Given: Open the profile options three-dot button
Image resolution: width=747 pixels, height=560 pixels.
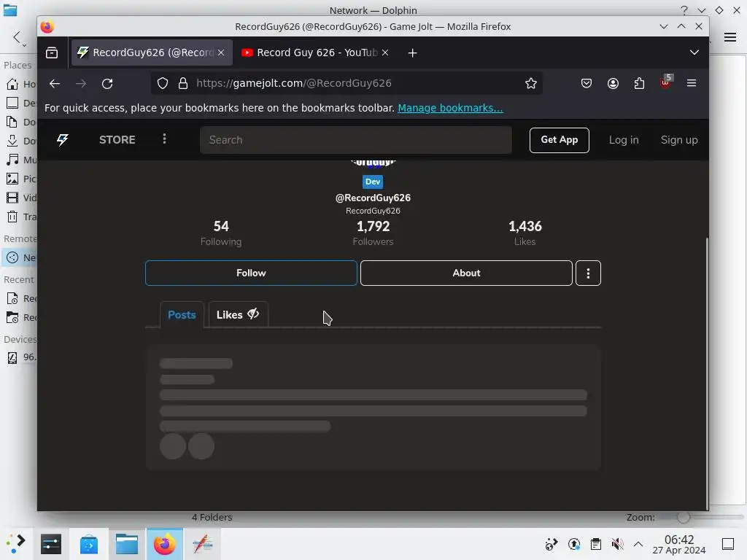Looking at the screenshot, I should pyautogui.click(x=588, y=273).
